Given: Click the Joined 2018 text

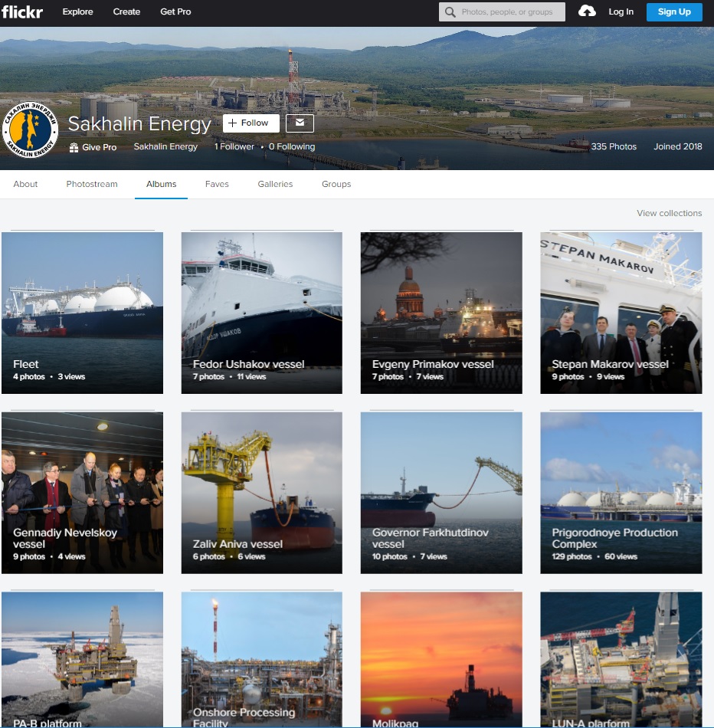Looking at the screenshot, I should coord(678,146).
